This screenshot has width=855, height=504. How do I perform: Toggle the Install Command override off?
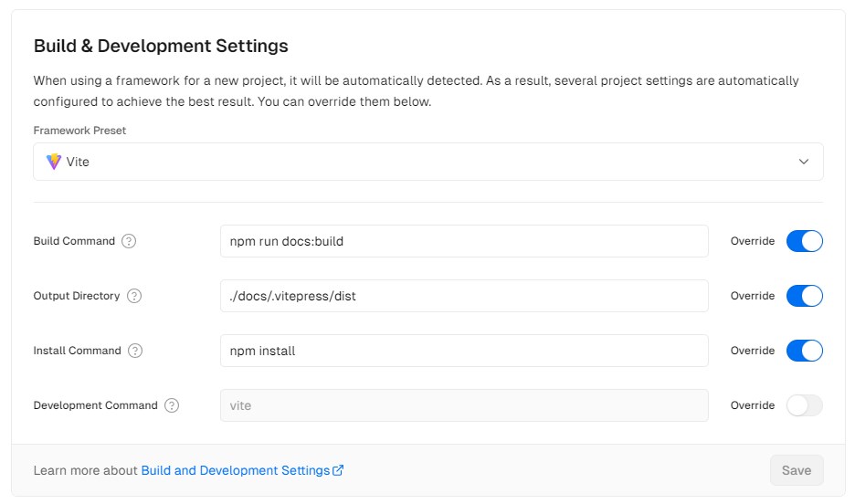[x=804, y=351]
